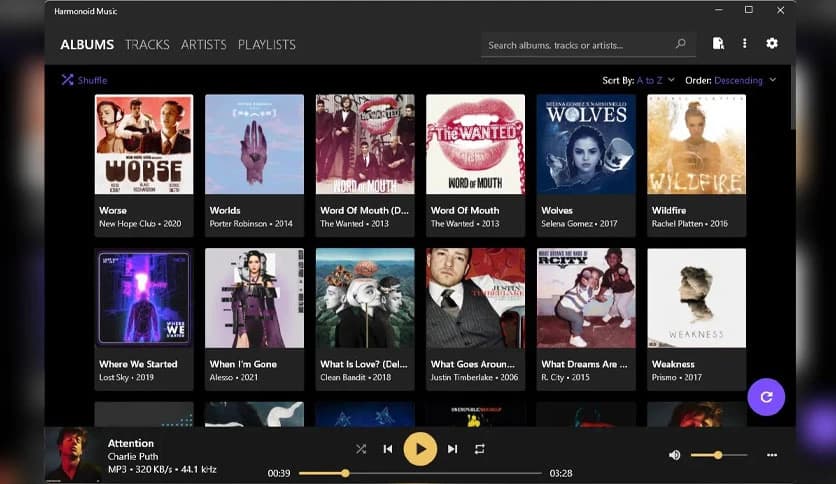The height and width of the screenshot is (484, 836).
Task: Click the Shuffle button above albums
Action: [84, 80]
